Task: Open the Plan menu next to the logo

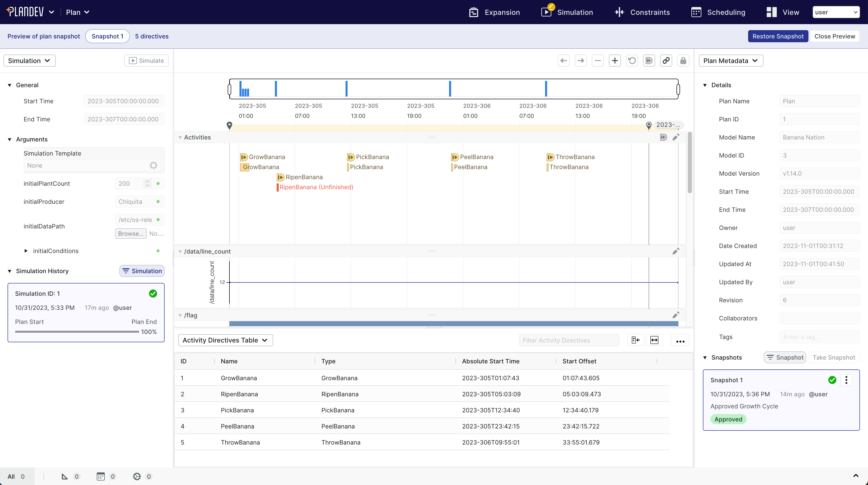Action: [x=77, y=12]
